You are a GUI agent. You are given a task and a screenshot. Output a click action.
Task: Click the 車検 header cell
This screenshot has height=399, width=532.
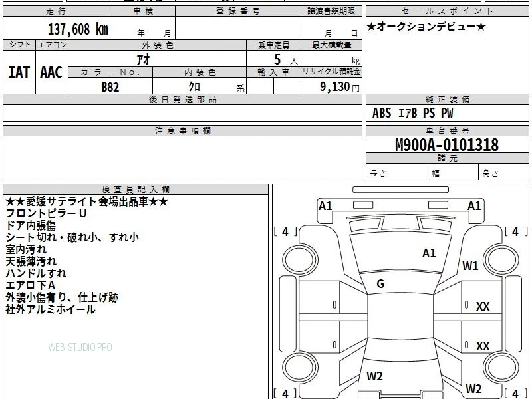[143, 11]
